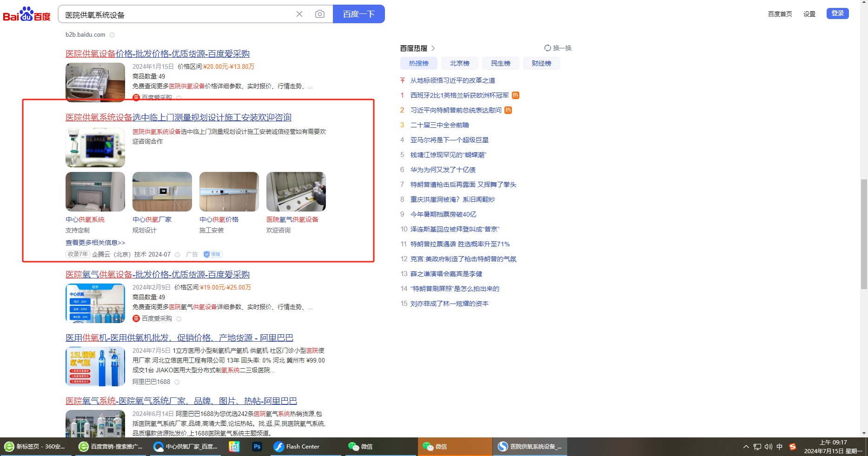The width and height of the screenshot is (868, 456).
Task: Open hot topic 今年暑期档票房破40亿
Action: click(x=444, y=214)
